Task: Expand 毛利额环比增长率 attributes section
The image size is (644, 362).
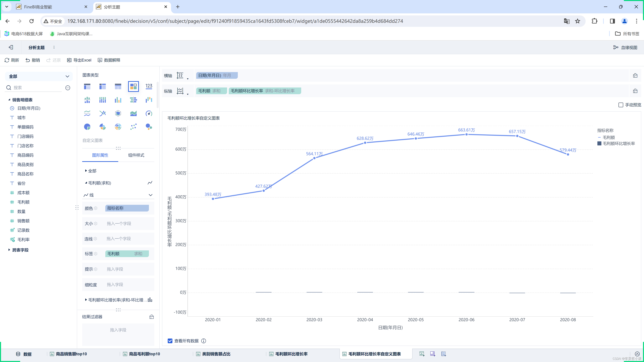Action: [x=86, y=300]
